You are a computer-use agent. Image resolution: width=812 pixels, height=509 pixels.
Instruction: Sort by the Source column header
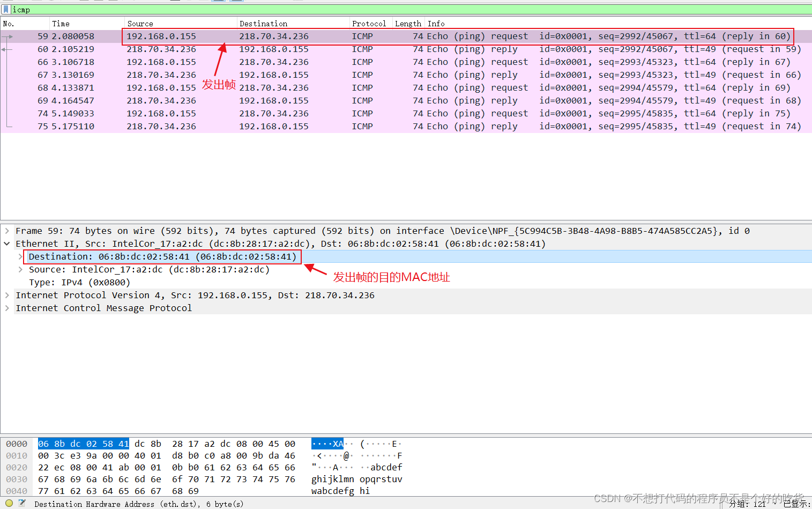tap(181, 24)
